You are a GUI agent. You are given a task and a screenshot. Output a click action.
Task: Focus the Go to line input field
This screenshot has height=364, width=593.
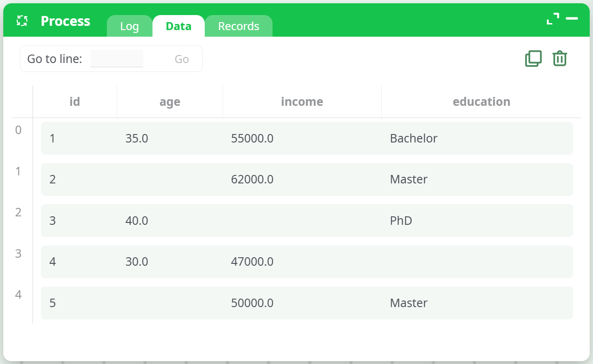(x=117, y=59)
